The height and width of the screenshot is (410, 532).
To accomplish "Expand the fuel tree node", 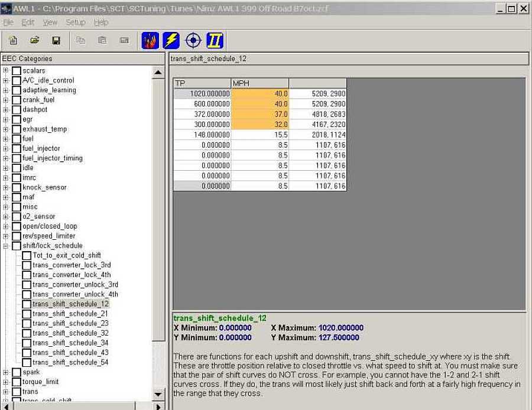I will click(5, 139).
